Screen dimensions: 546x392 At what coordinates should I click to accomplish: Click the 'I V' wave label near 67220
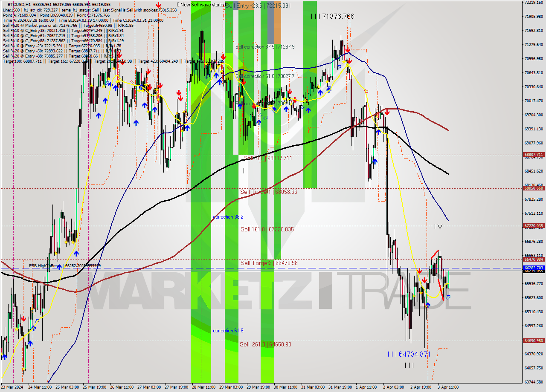[x=438, y=227]
